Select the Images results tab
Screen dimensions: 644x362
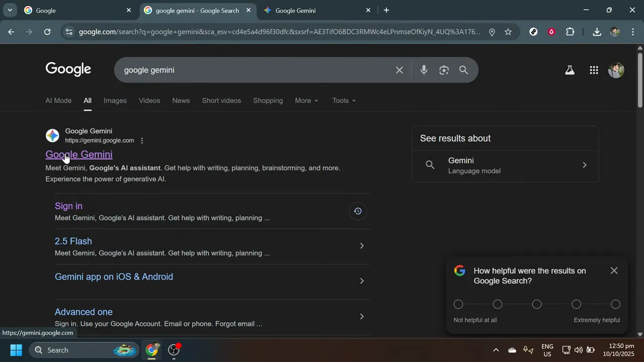tap(115, 101)
